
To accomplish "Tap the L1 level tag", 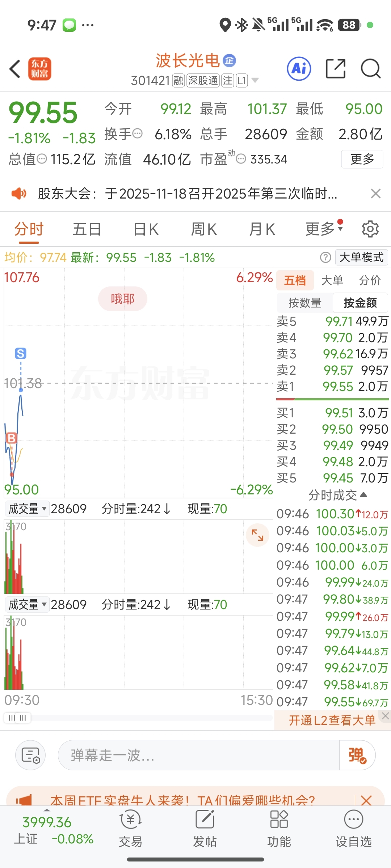I will [242, 80].
